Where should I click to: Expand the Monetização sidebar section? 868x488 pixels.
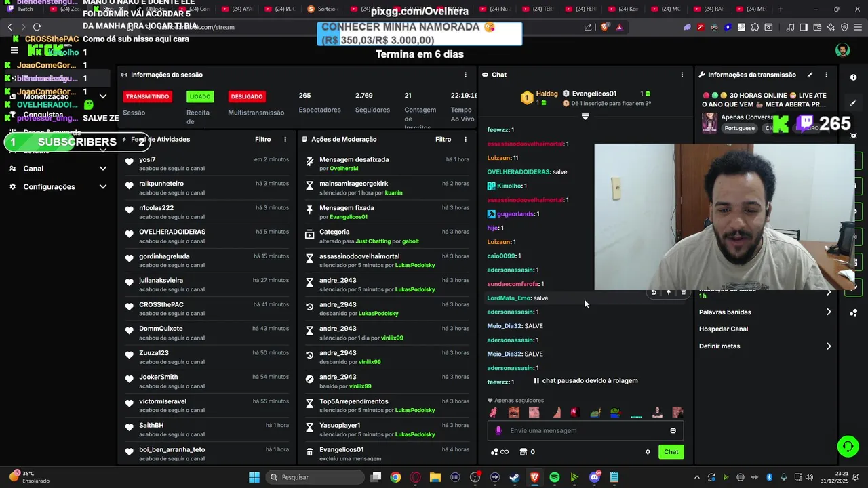pyautogui.click(x=103, y=96)
